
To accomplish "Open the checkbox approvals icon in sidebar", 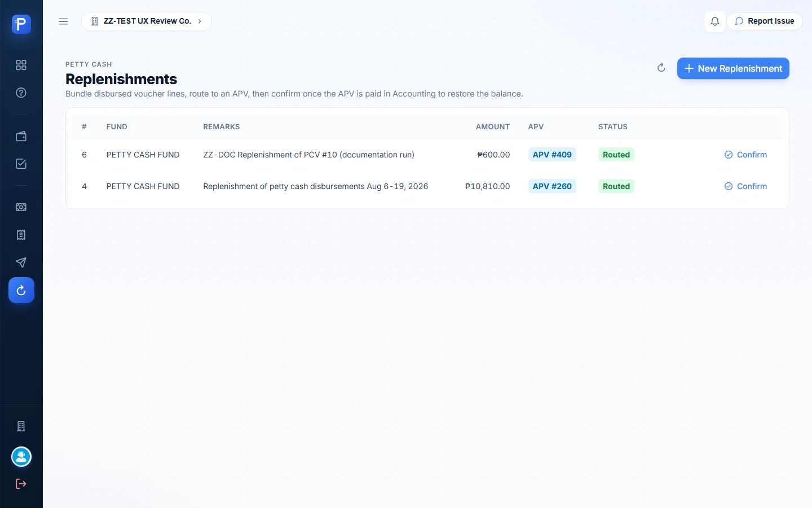I will (21, 164).
